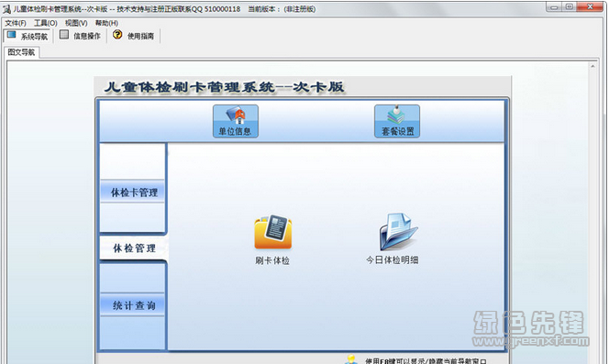
Task: Open the 单位信息 unit info icon
Action: (x=236, y=121)
